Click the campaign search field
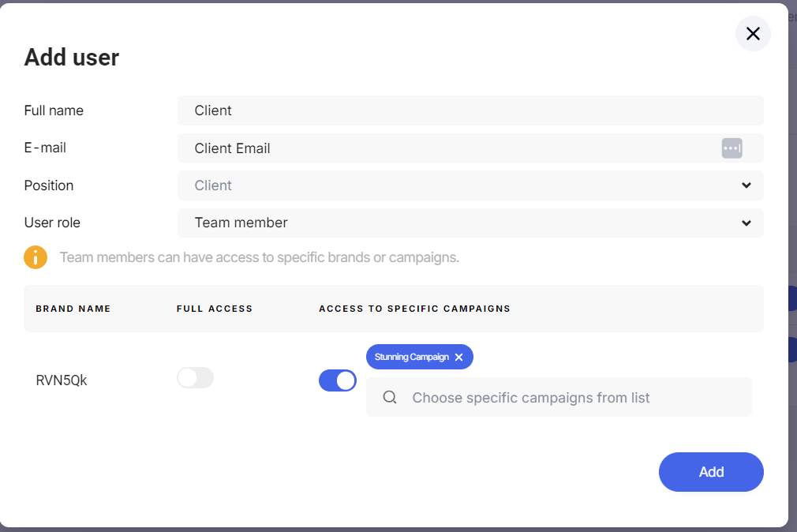This screenshot has height=532, width=797. [x=559, y=397]
